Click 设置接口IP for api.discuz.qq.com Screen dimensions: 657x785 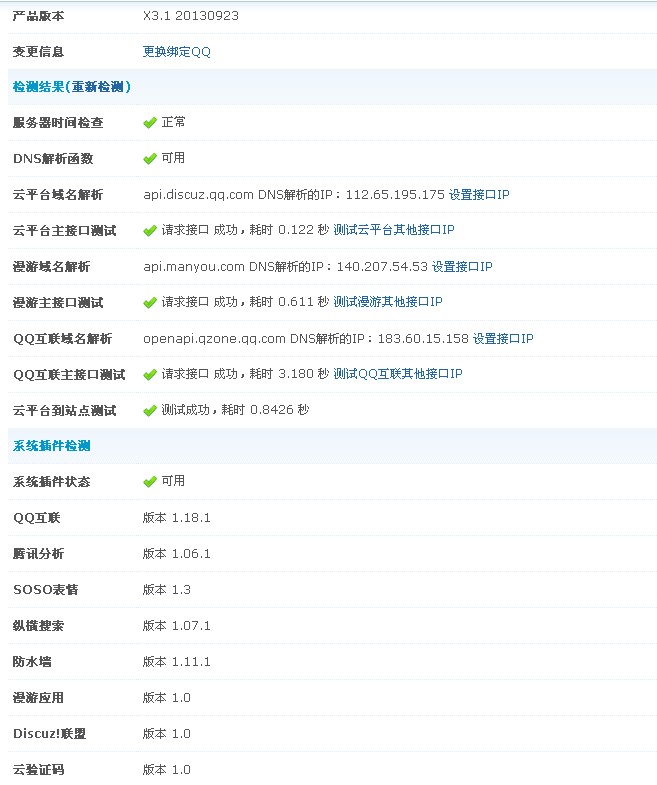pos(479,195)
